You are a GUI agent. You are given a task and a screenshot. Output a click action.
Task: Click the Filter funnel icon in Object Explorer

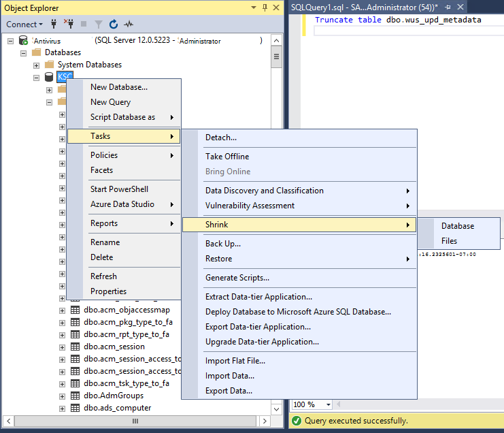click(99, 24)
